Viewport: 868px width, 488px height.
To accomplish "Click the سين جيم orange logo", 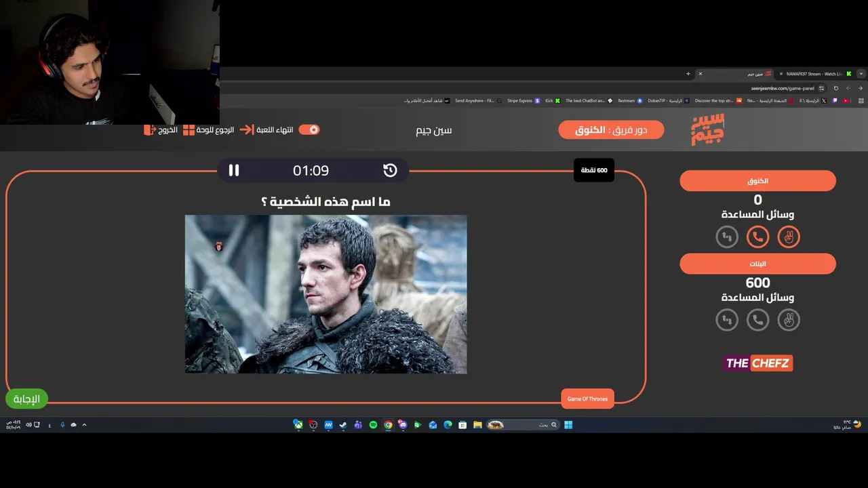I will click(707, 129).
